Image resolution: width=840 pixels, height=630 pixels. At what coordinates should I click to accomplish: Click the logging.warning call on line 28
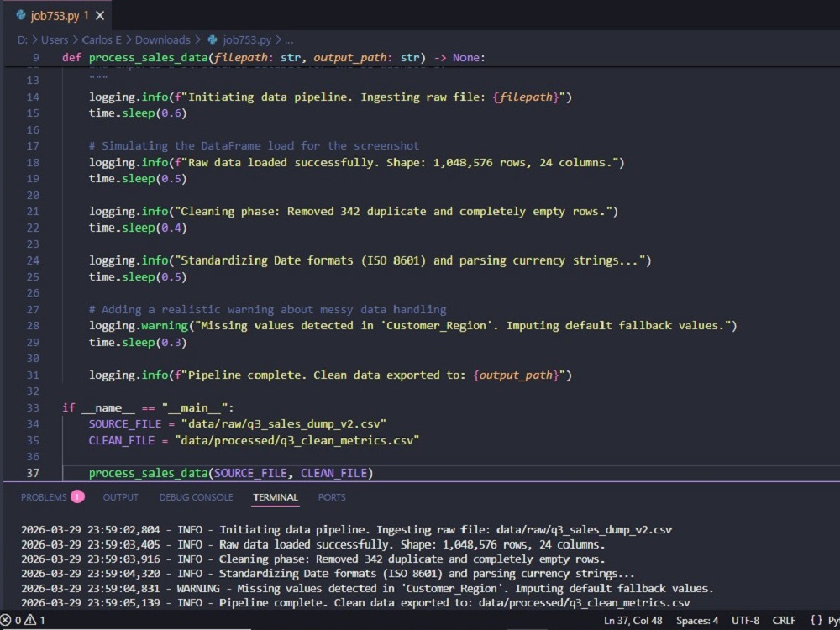click(x=412, y=326)
